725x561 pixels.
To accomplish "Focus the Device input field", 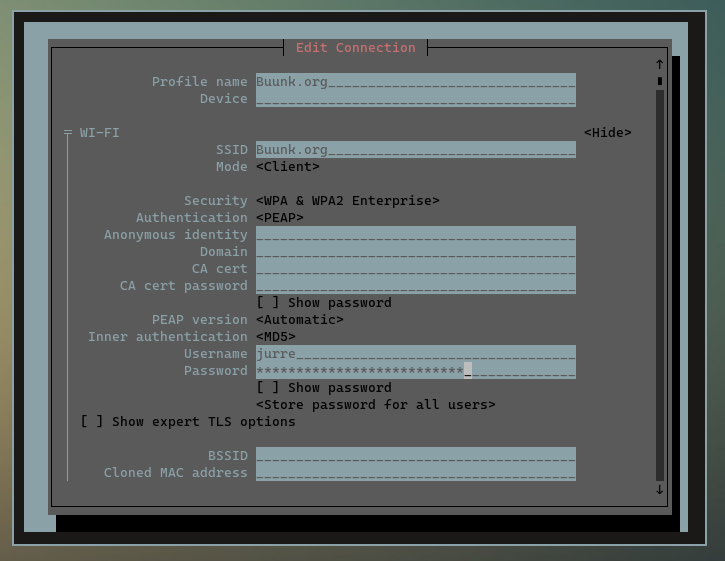I will [415, 99].
